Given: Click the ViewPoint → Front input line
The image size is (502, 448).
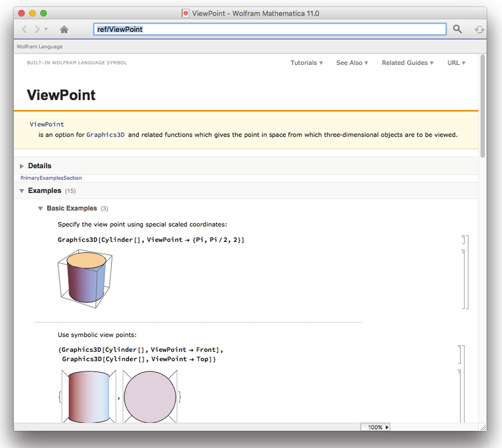Looking at the screenshot, I should coord(141,350).
